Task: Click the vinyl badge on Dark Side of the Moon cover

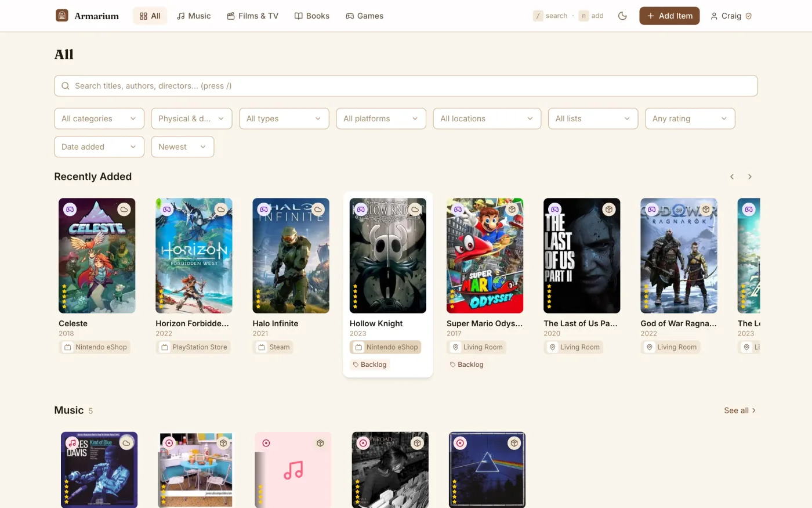Action: [461, 443]
